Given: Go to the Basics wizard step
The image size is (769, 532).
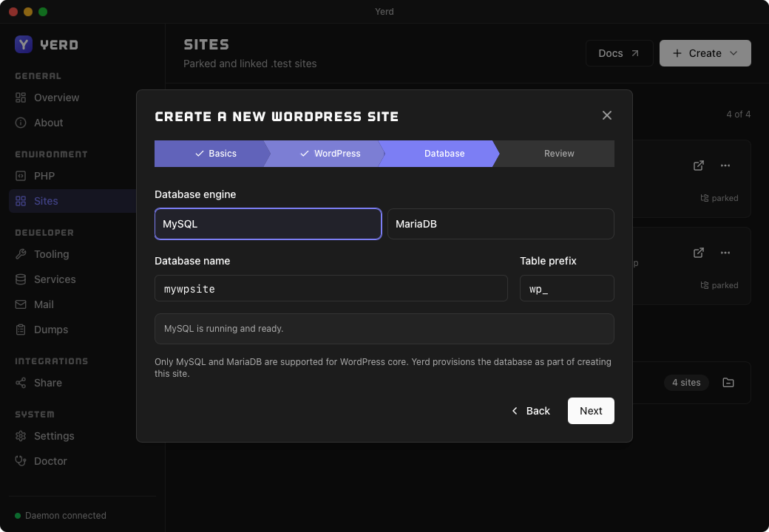Looking at the screenshot, I should (x=212, y=154).
